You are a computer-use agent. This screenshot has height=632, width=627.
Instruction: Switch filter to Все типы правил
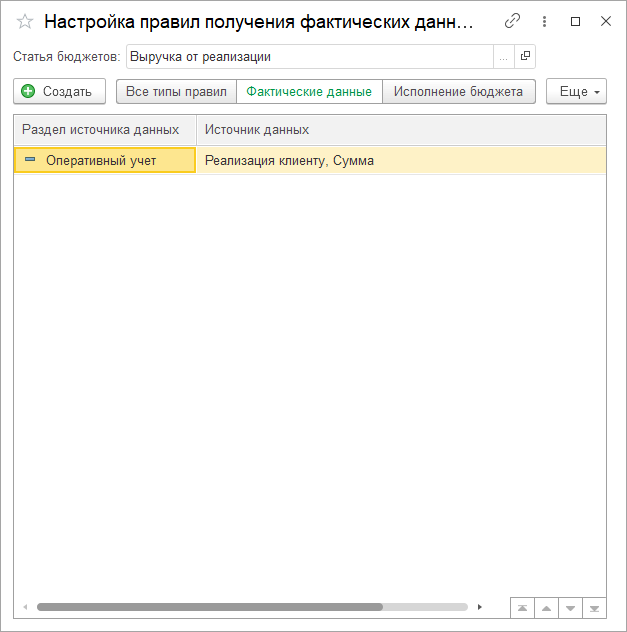pos(176,92)
